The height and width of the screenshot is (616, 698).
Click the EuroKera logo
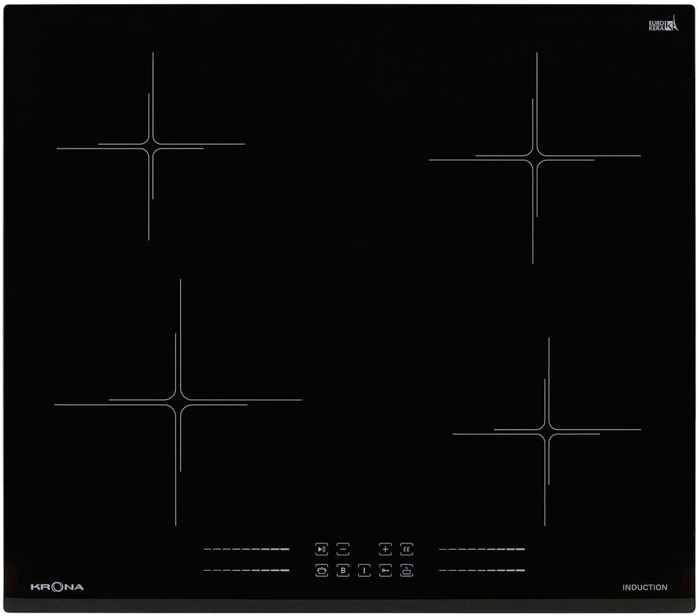coord(663,23)
